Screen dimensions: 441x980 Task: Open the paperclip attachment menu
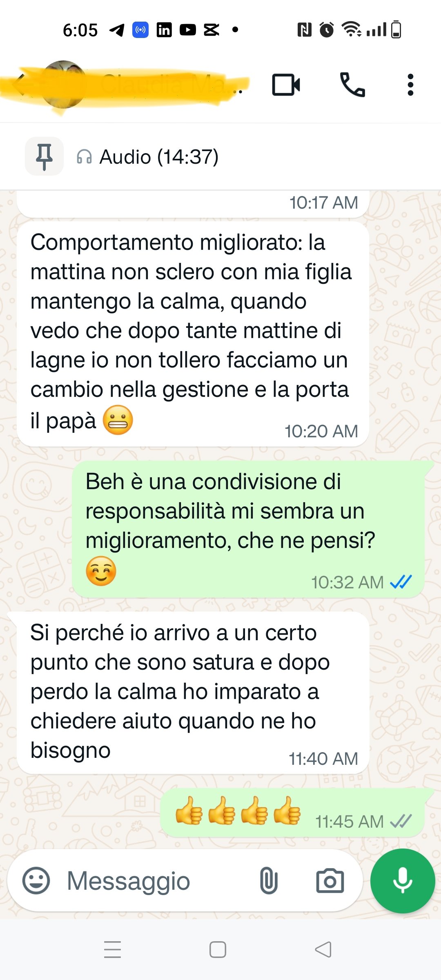[269, 881]
